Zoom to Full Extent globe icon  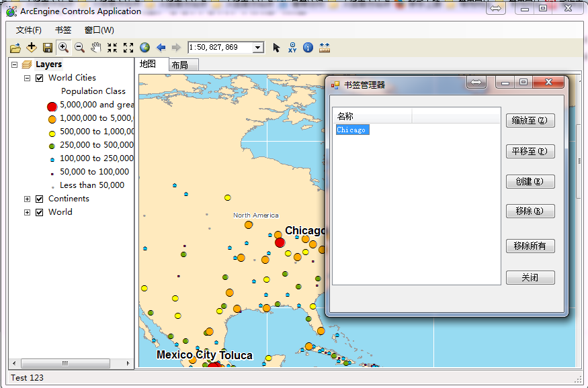(x=144, y=48)
